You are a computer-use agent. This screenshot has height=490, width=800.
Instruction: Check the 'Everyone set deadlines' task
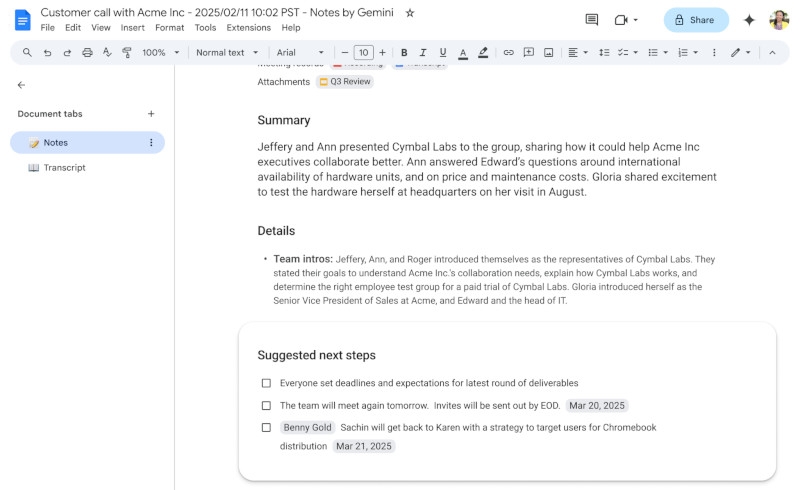pyautogui.click(x=266, y=383)
